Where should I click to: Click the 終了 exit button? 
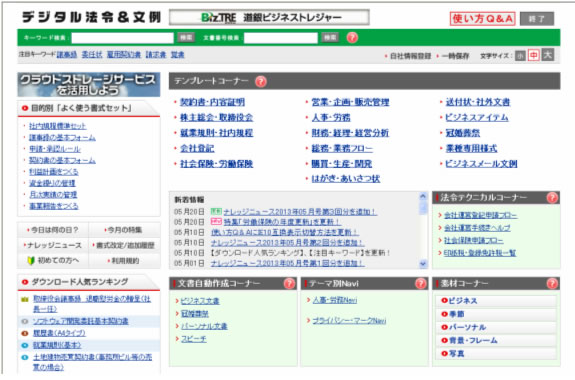tap(537, 19)
